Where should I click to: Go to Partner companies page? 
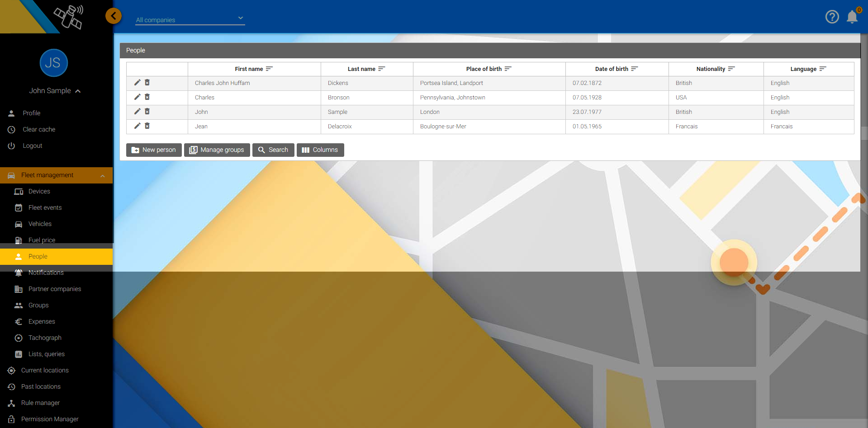[55, 289]
